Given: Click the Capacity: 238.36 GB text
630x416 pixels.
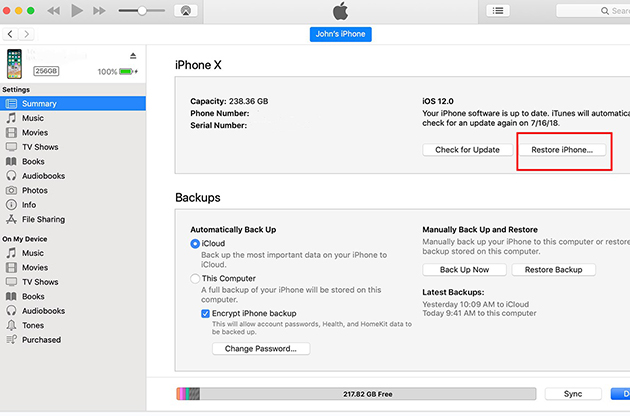Looking at the screenshot, I should 229,101.
